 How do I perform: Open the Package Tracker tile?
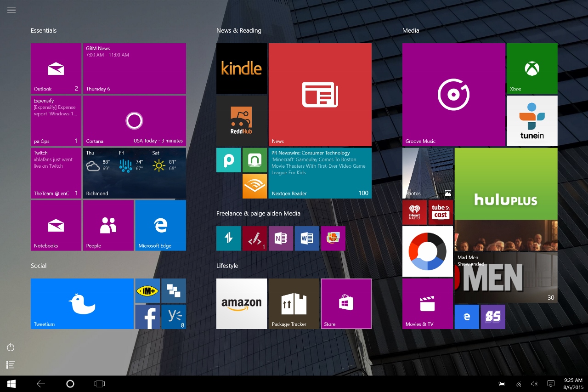pyautogui.click(x=294, y=304)
